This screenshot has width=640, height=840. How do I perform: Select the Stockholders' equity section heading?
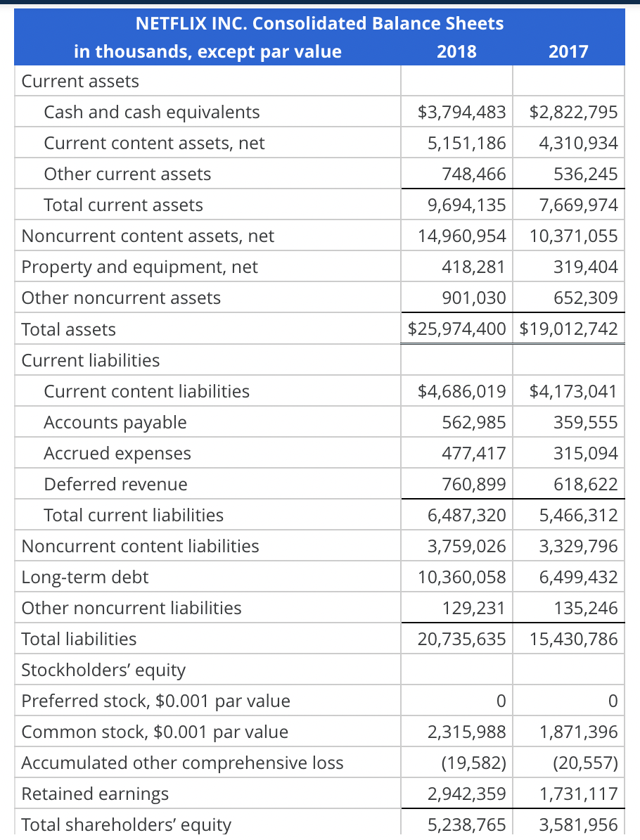click(103, 670)
